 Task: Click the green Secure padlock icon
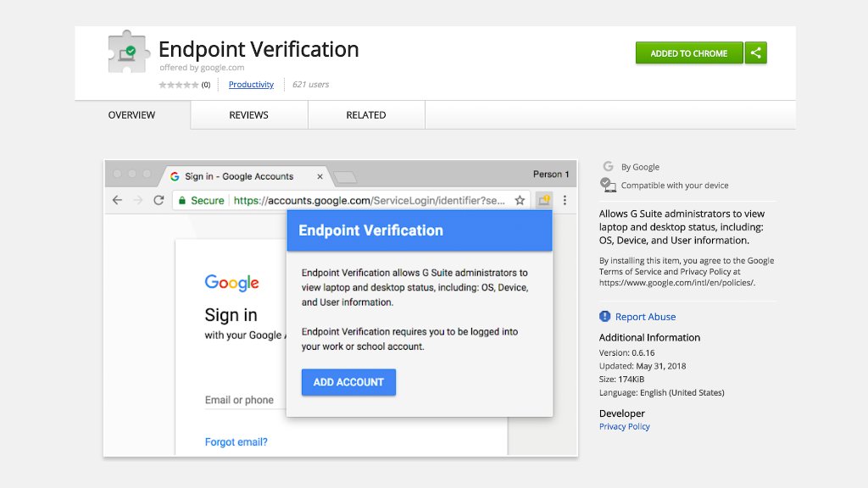[182, 200]
